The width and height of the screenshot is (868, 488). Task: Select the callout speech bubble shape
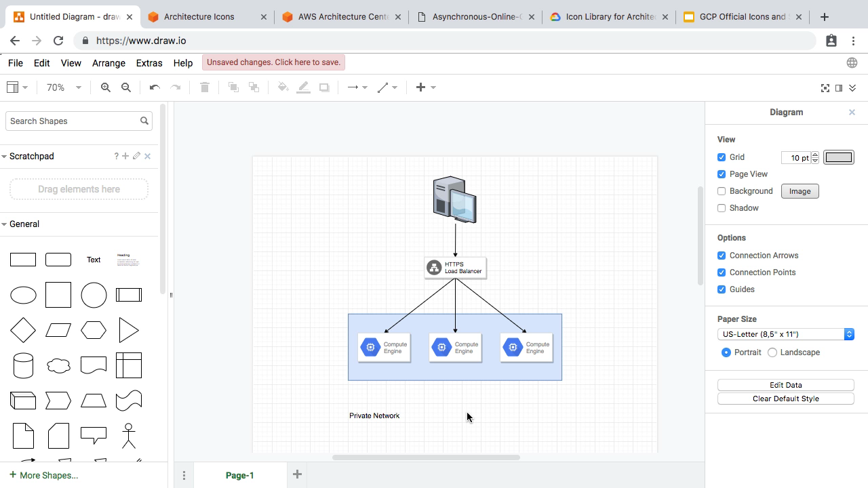[94, 434]
